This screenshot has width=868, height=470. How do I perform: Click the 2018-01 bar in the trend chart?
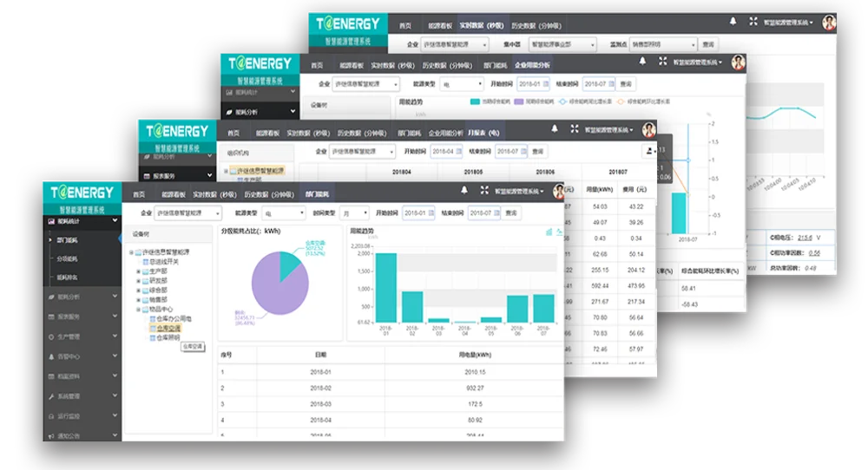coord(386,288)
